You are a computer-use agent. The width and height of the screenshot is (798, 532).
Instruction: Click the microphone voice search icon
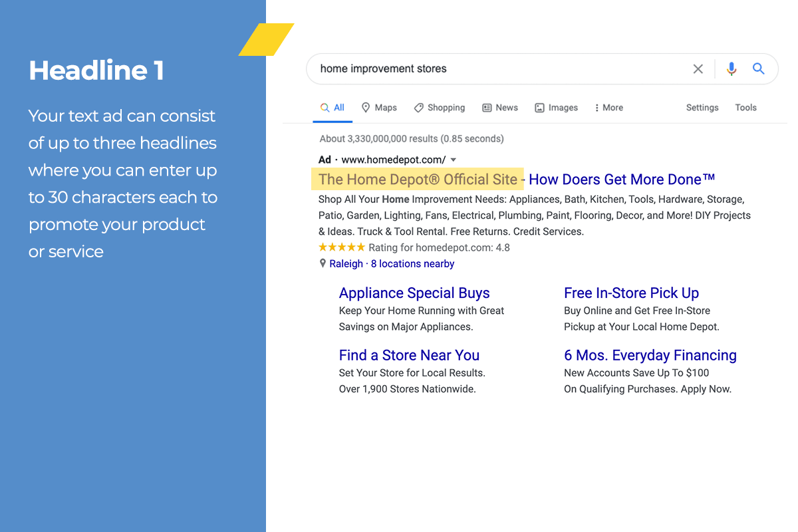pyautogui.click(x=731, y=69)
